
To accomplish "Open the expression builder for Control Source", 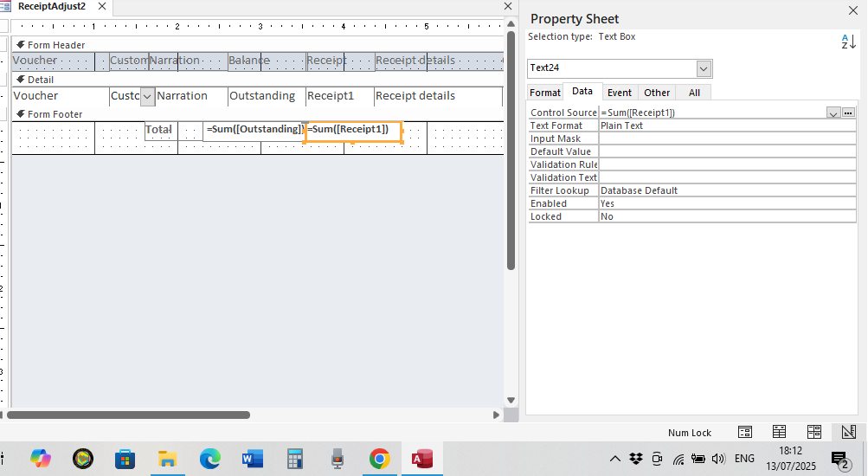I will pos(848,113).
